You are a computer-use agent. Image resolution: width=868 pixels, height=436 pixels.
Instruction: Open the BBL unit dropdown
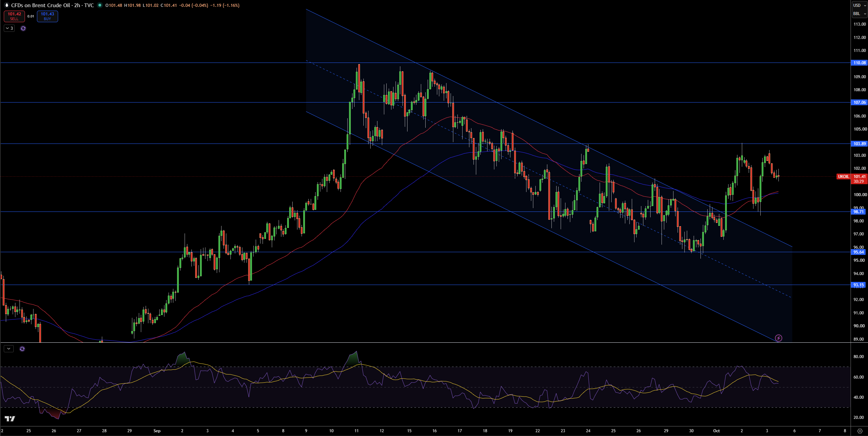859,14
